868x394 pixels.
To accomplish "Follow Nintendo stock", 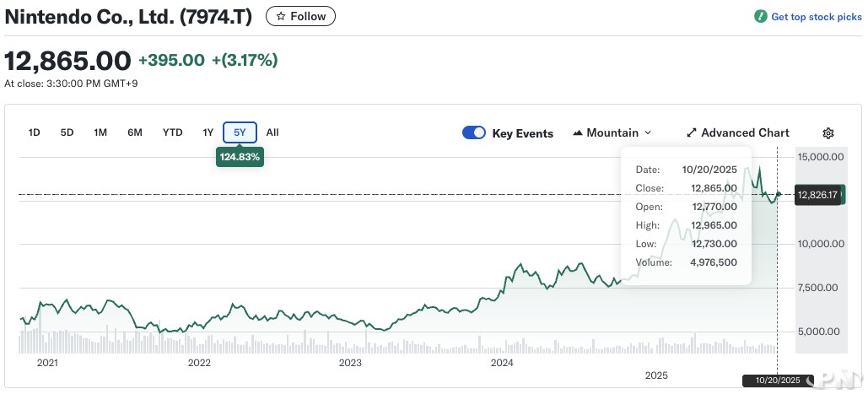I will [x=300, y=16].
